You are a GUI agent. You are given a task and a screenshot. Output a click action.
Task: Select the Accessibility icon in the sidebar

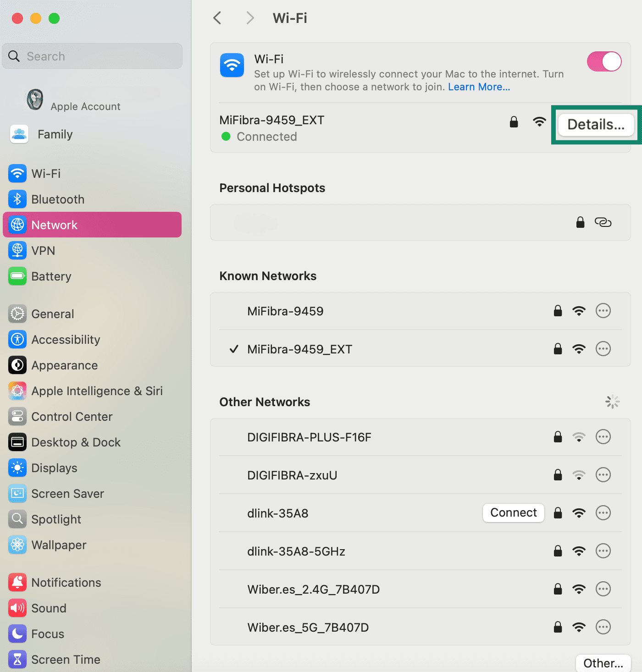click(x=17, y=339)
